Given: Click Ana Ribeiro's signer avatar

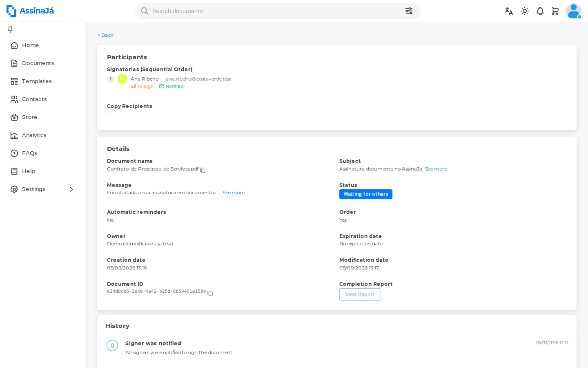Looking at the screenshot, I should [122, 79].
